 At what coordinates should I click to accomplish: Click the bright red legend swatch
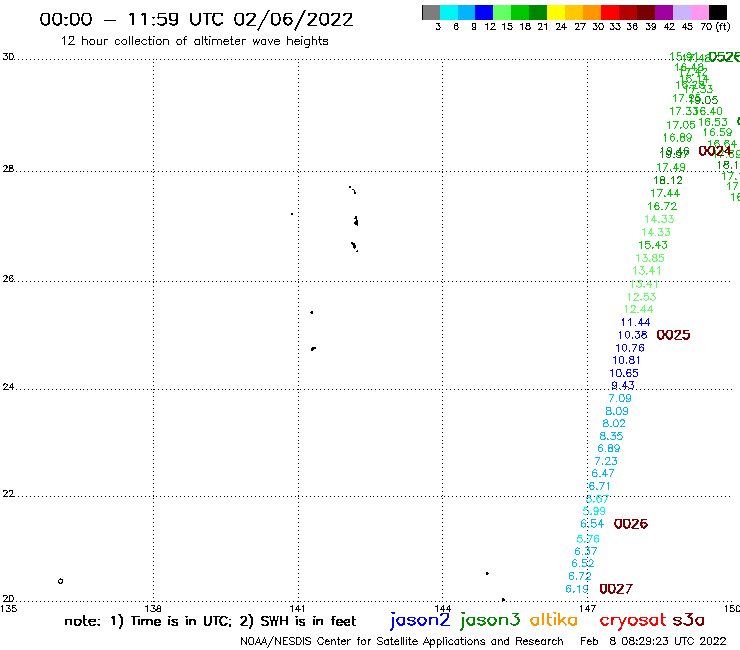(610, 12)
